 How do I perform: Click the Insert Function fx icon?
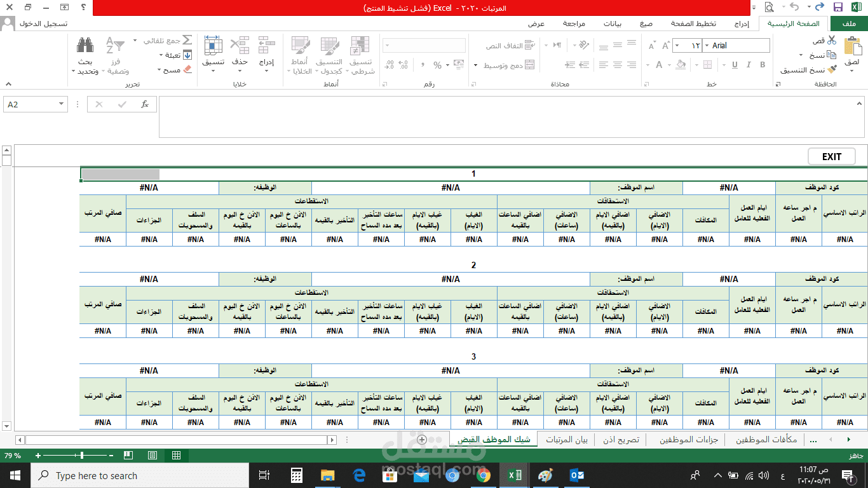pos(145,104)
